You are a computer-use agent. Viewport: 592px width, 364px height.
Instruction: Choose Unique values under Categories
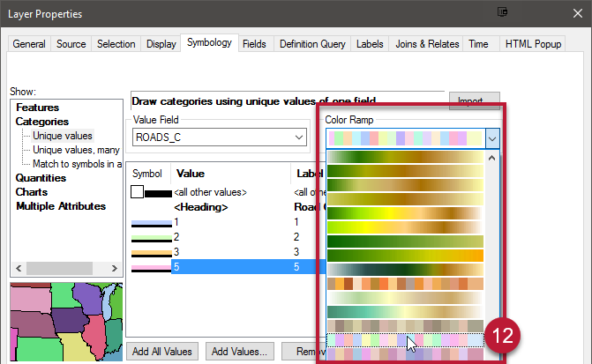63,136
